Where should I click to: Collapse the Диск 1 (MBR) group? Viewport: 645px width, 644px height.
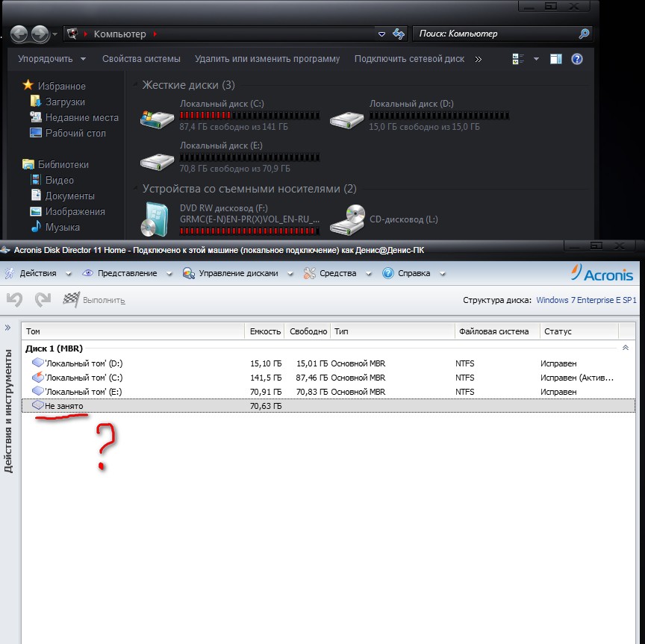point(626,348)
